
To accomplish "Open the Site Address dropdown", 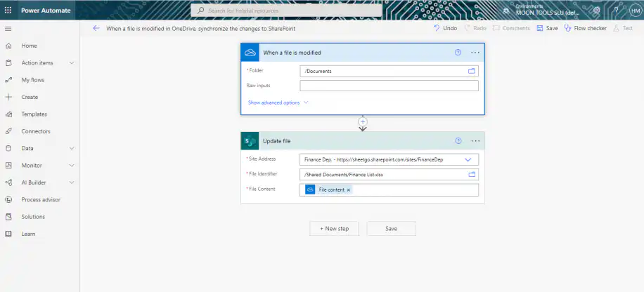I will tap(468, 159).
